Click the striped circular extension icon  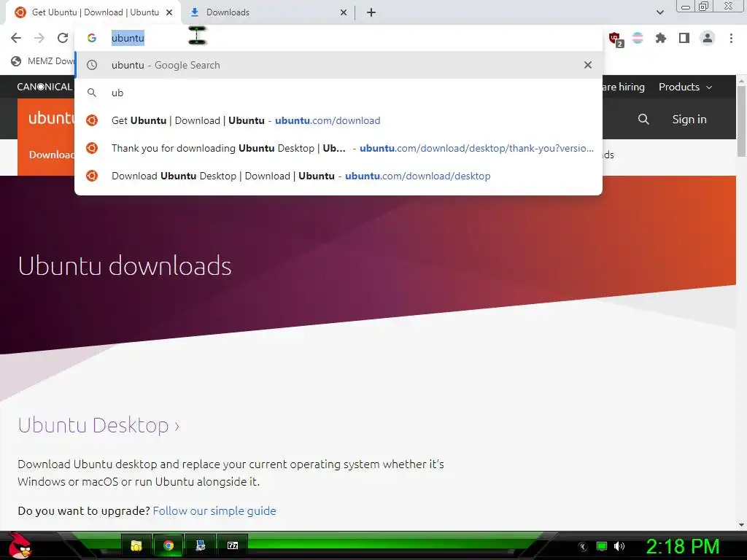[638, 38]
